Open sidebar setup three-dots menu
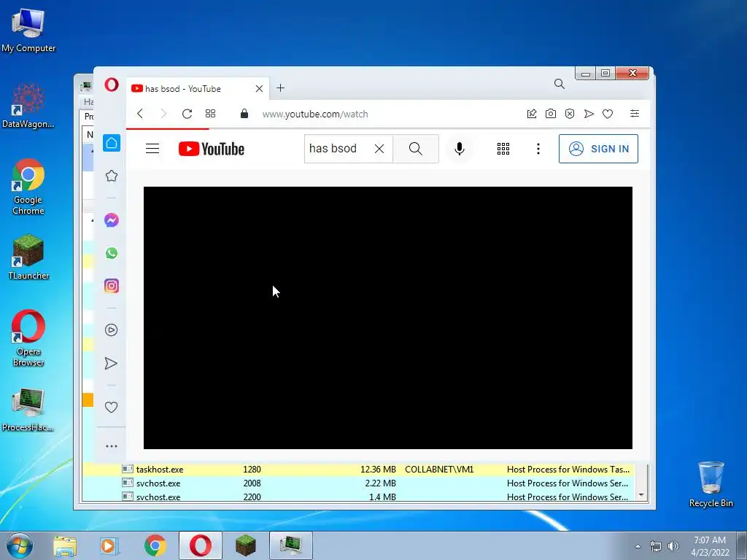Viewport: 747px width, 560px height. pyautogui.click(x=112, y=446)
